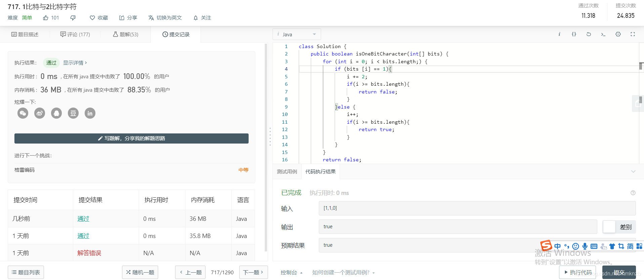Go to 下一题 next problem
Screen dimensions: 644x280
pos(253,272)
